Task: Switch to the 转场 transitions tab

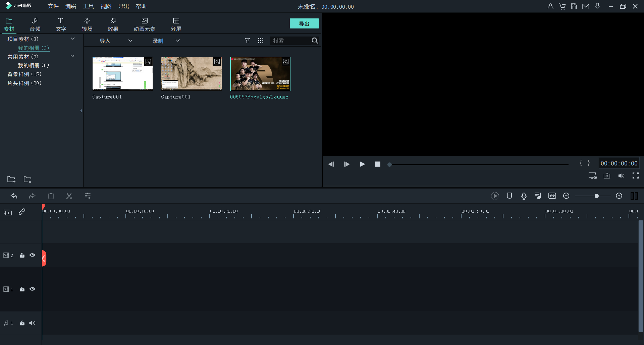Action: pos(87,24)
